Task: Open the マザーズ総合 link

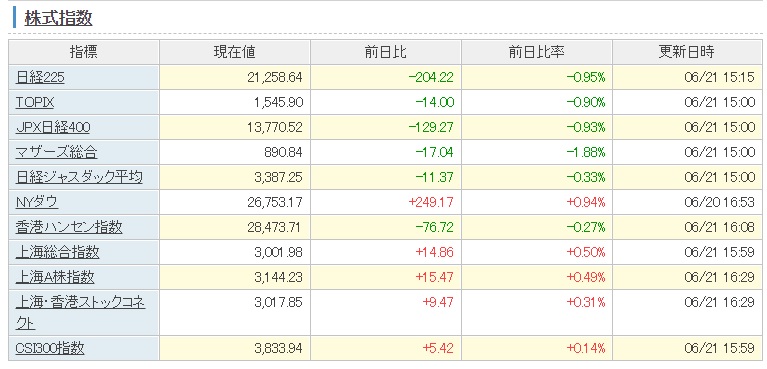Action: click(56, 152)
